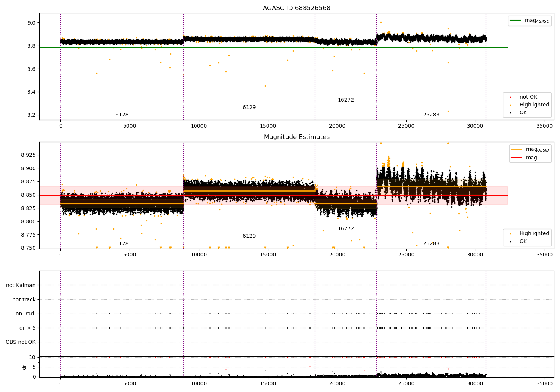Viewport: 560px width, 392px height.
Task: Click OBSID label 16272 in the top plot
Action: pyautogui.click(x=346, y=100)
